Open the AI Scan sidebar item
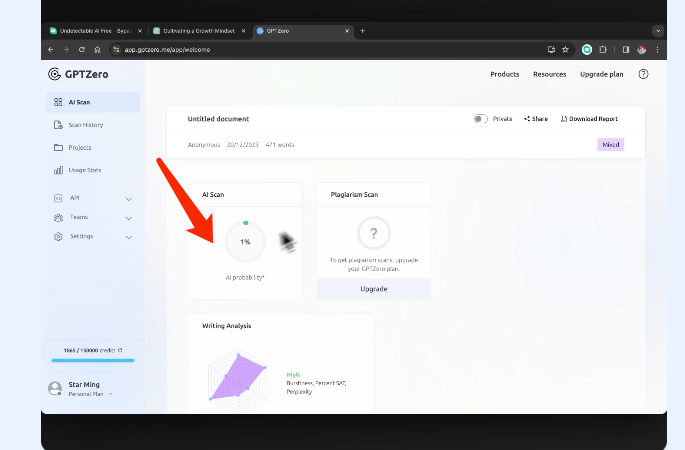 click(93, 102)
